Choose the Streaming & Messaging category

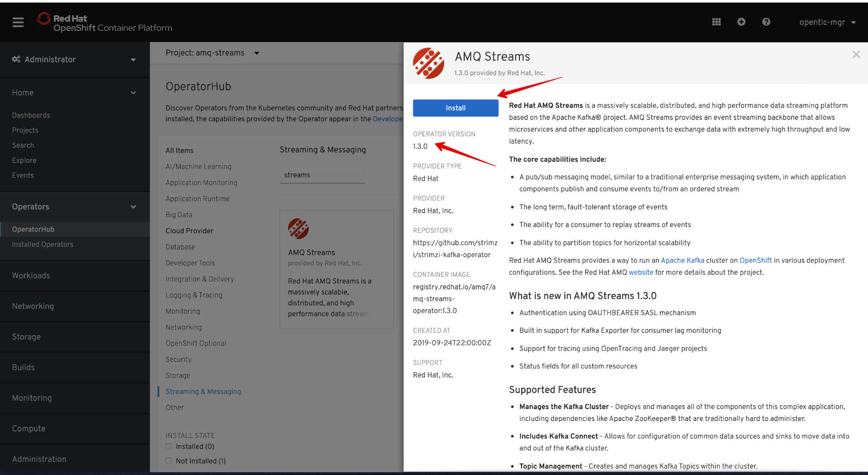coord(203,391)
